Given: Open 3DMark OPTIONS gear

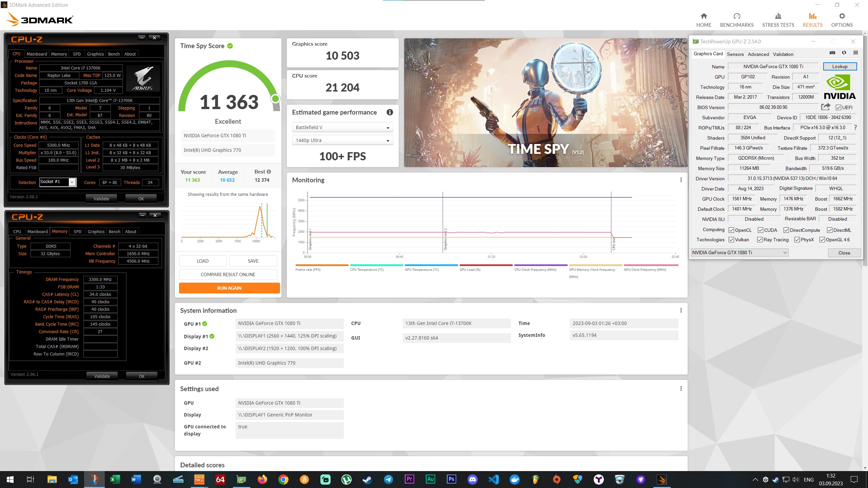Looking at the screenshot, I should [x=842, y=20].
